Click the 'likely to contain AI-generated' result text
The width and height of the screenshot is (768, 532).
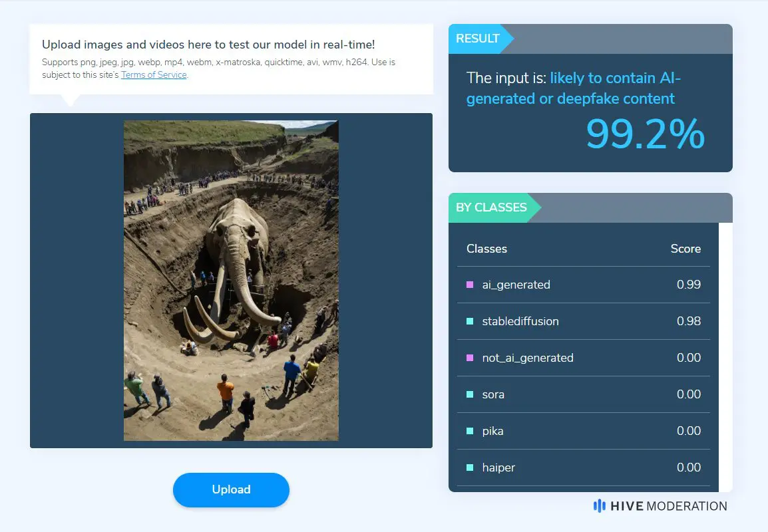pyautogui.click(x=573, y=88)
